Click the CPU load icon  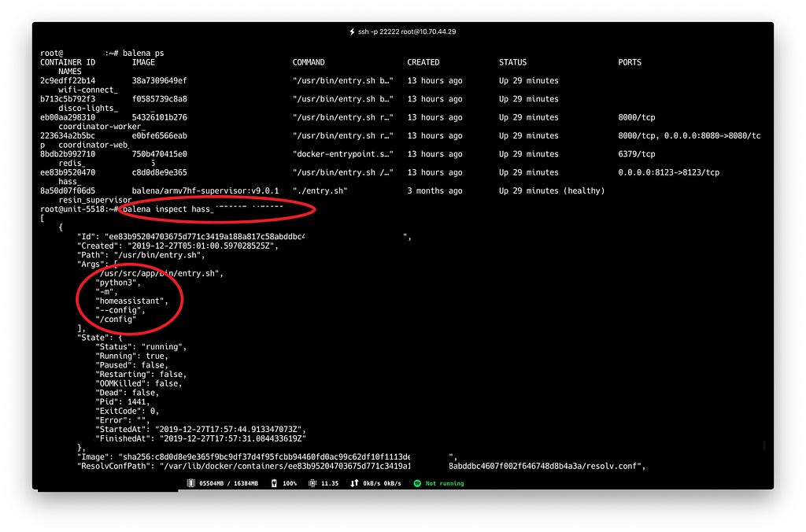[312, 483]
